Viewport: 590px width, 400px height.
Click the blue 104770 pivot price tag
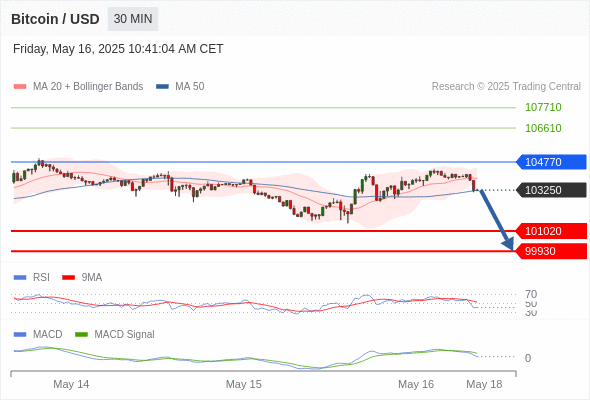pyautogui.click(x=551, y=162)
